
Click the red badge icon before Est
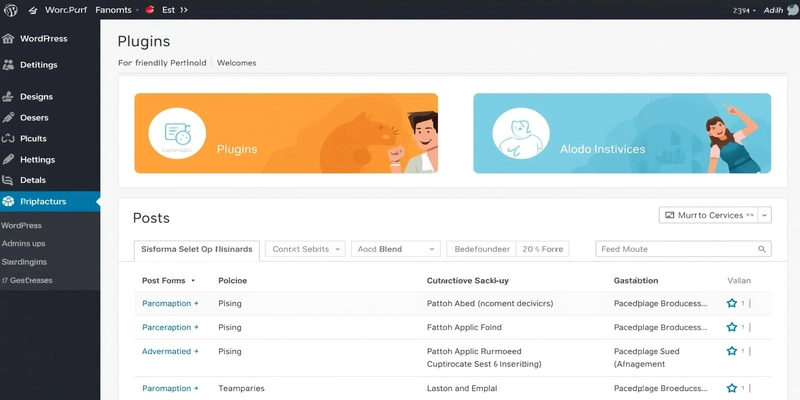point(149,9)
